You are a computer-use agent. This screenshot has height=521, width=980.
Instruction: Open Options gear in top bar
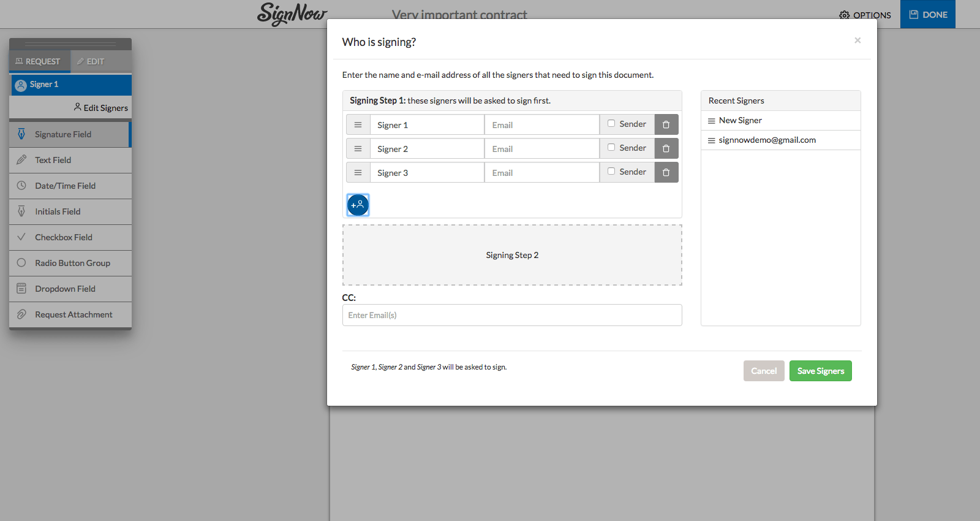[865, 15]
